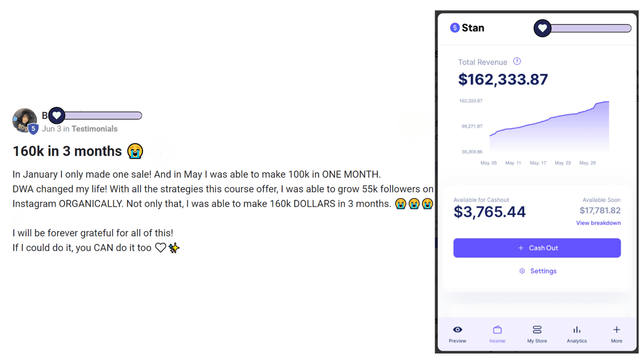Open the My Store icon
The width and height of the screenshot is (644, 362).
click(537, 329)
